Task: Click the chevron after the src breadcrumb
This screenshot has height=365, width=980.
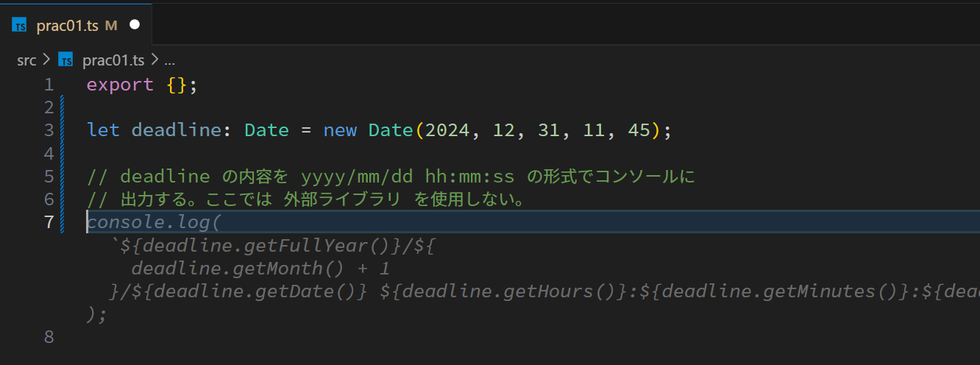Action: click(x=46, y=60)
